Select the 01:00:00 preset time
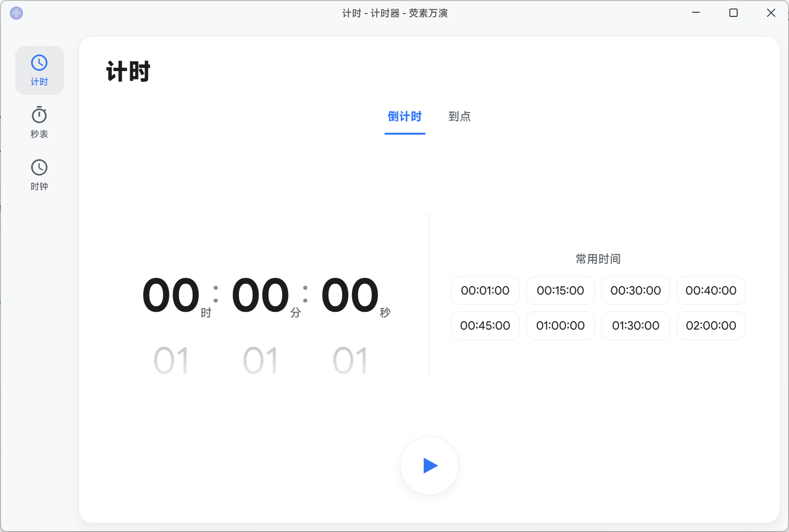The height and width of the screenshot is (532, 789). pyautogui.click(x=560, y=325)
